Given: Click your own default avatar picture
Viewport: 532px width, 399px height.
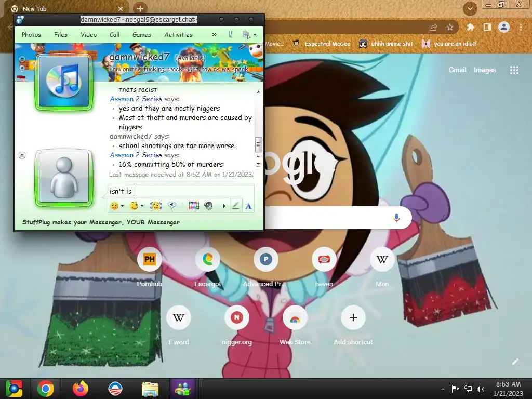Looking at the screenshot, I should click(64, 178).
